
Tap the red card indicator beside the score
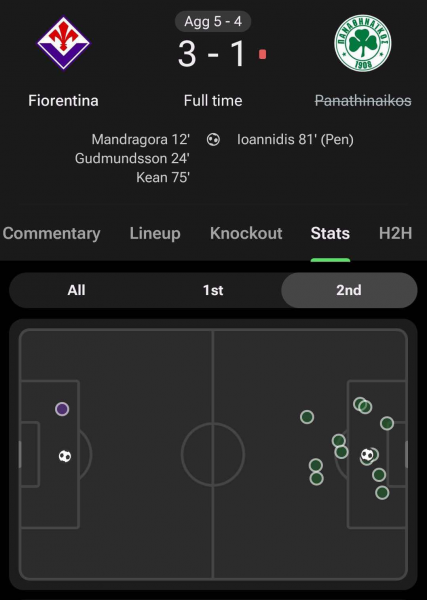point(262,54)
